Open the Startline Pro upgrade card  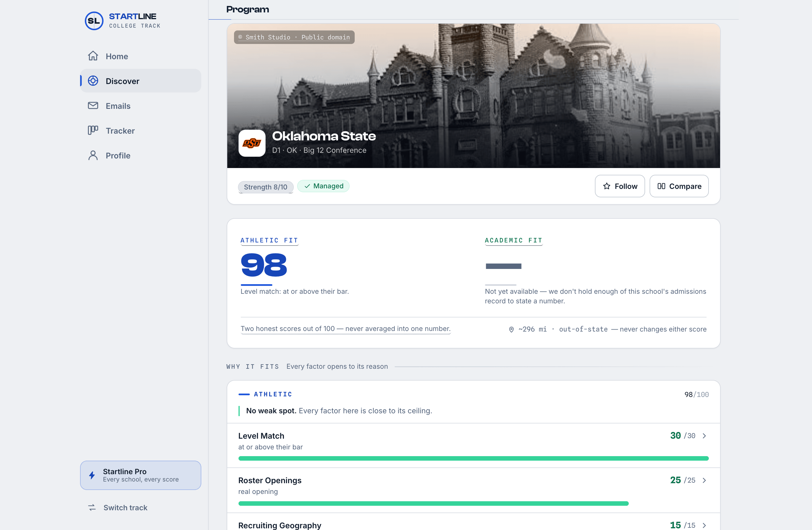coord(141,475)
